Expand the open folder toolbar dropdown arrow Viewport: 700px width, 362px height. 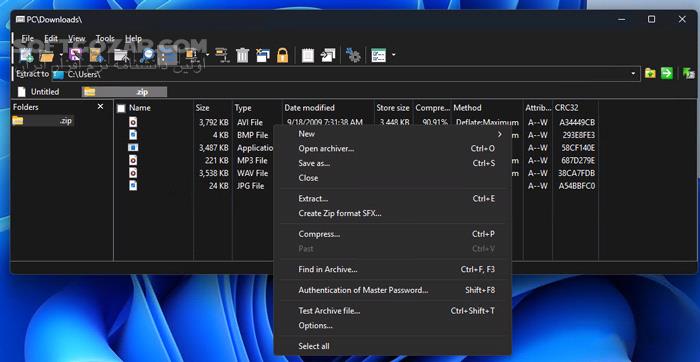pos(61,55)
